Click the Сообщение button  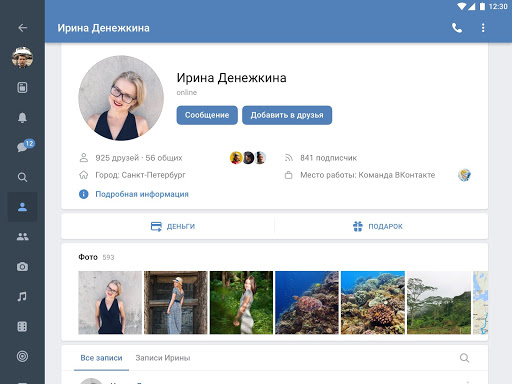207,115
